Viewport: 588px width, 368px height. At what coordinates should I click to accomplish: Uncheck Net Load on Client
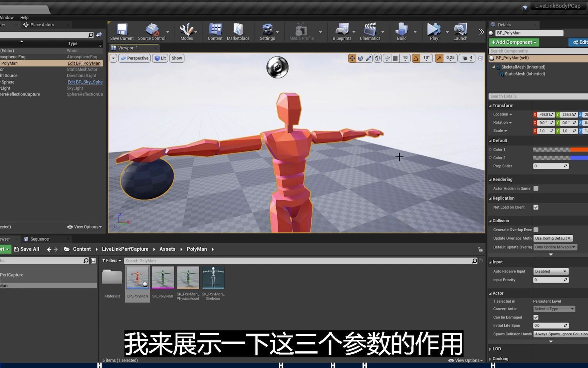536,207
